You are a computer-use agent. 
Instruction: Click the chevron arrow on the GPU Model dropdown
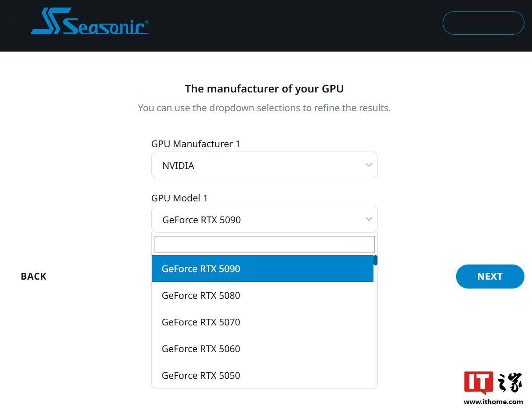(x=369, y=219)
